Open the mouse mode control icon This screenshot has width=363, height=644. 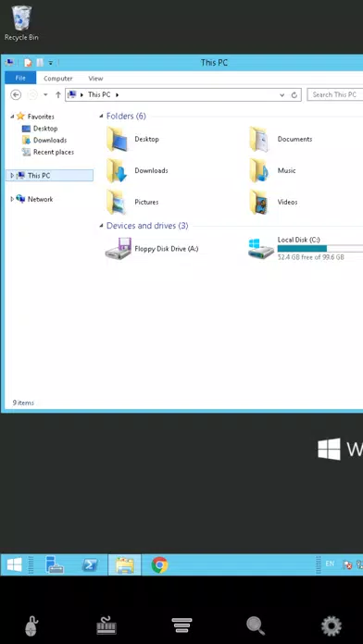point(31,625)
